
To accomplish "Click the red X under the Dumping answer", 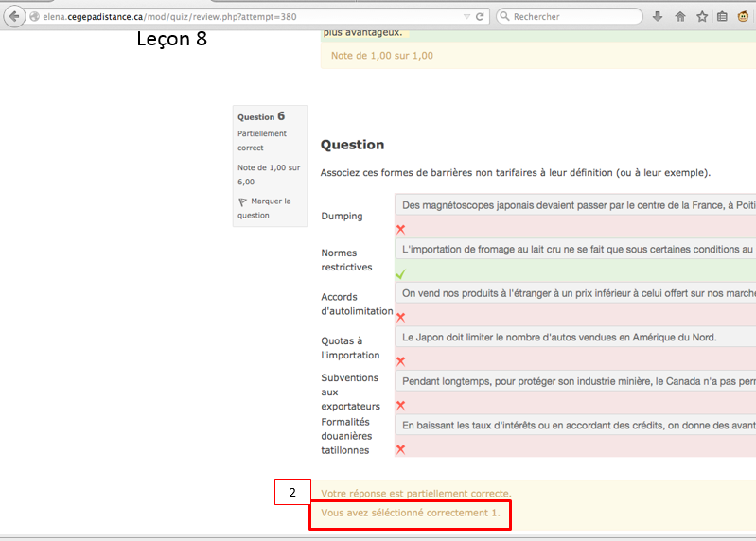I will click(x=400, y=229).
